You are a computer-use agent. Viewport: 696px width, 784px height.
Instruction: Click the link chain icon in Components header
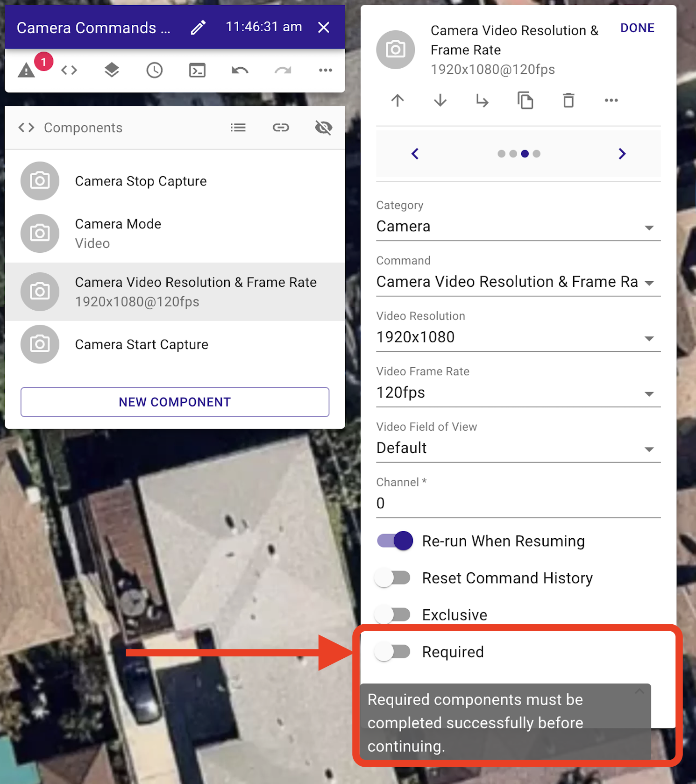click(x=281, y=128)
